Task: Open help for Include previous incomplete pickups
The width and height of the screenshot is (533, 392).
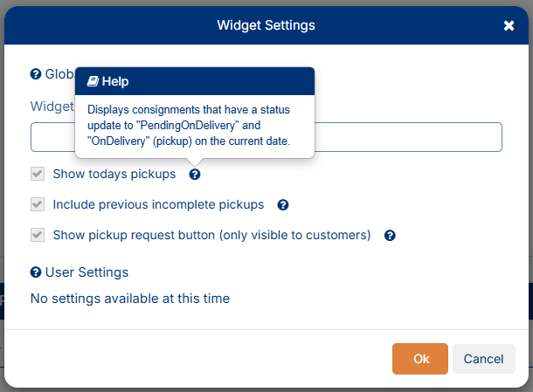Action: click(283, 205)
